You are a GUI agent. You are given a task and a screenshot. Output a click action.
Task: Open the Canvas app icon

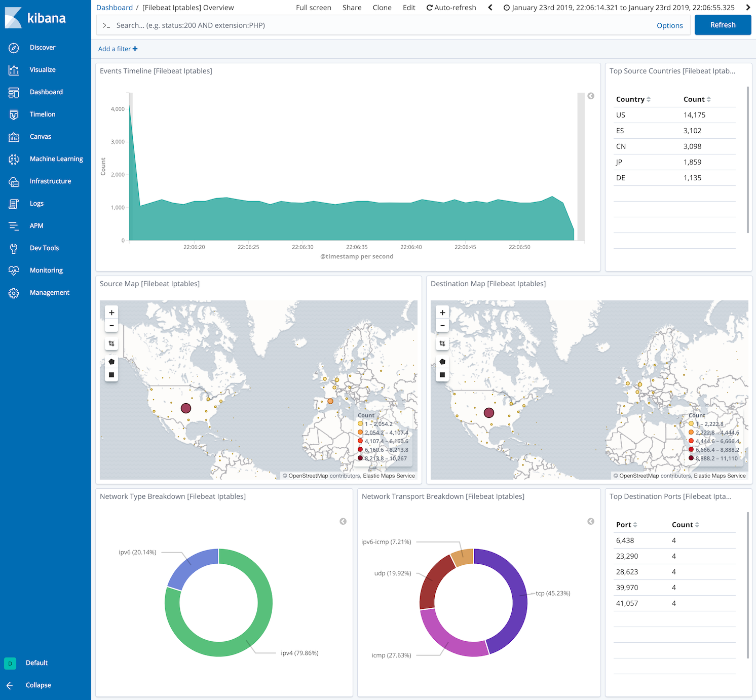click(14, 136)
